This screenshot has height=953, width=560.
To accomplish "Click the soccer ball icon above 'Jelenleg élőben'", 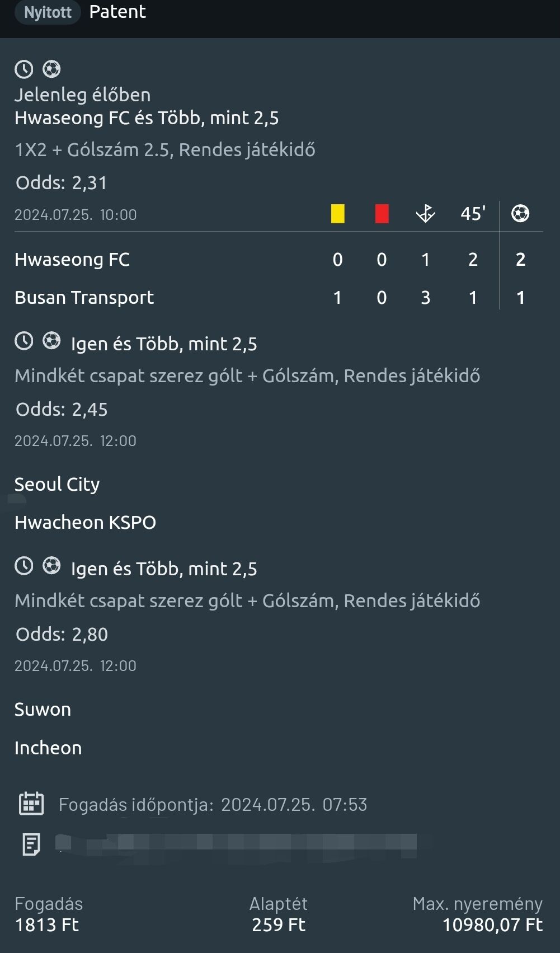I will 51,69.
